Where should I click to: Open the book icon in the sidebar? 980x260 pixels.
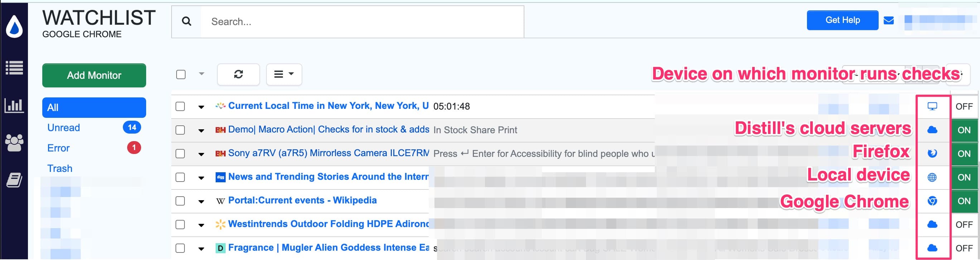tap(14, 180)
